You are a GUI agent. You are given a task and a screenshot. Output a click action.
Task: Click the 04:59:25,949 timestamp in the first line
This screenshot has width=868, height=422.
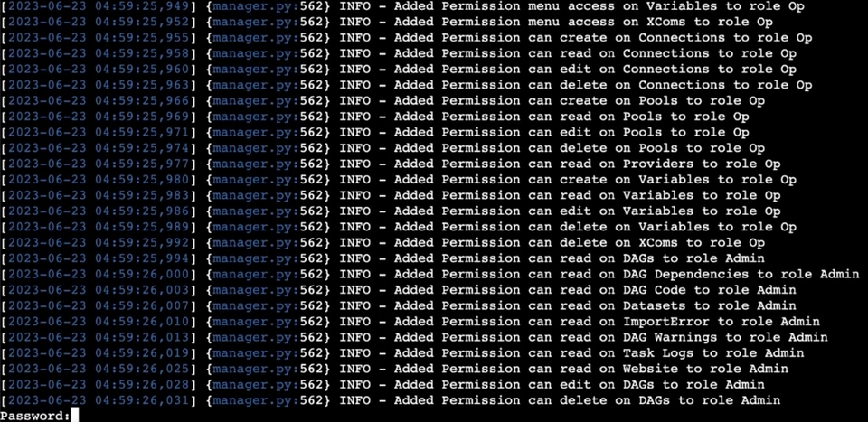coord(141,6)
